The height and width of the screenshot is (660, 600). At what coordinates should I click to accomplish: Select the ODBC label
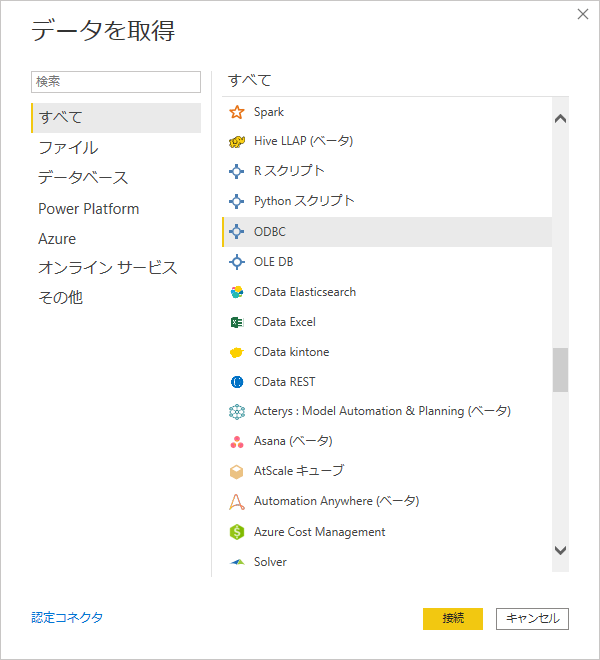click(x=269, y=232)
